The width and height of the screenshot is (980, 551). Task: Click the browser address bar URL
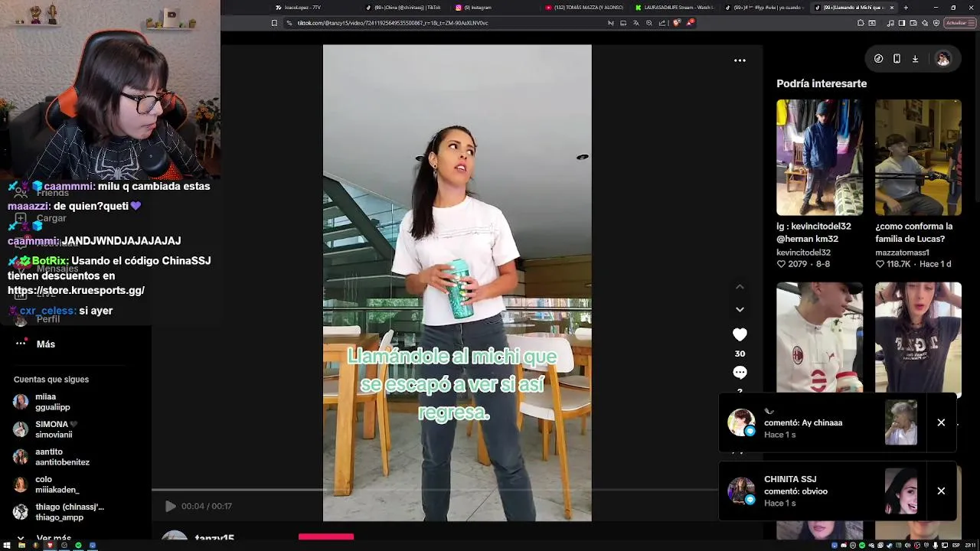pyautogui.click(x=392, y=23)
